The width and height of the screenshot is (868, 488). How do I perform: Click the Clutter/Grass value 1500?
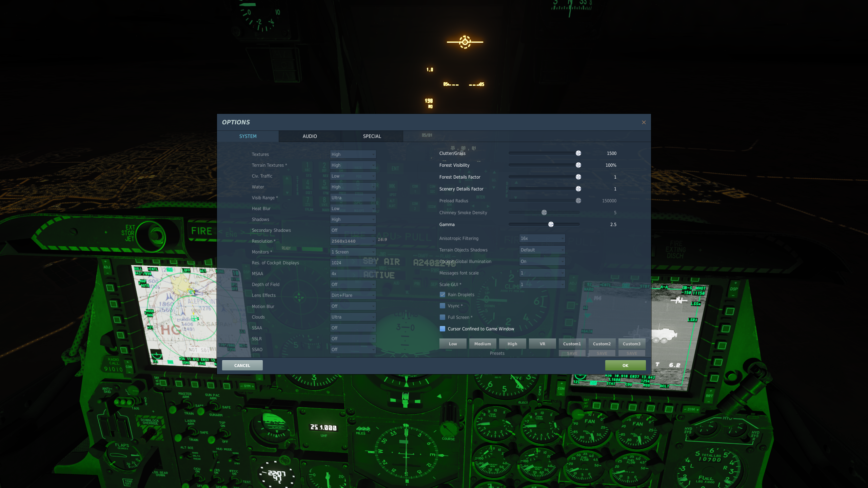tap(612, 153)
